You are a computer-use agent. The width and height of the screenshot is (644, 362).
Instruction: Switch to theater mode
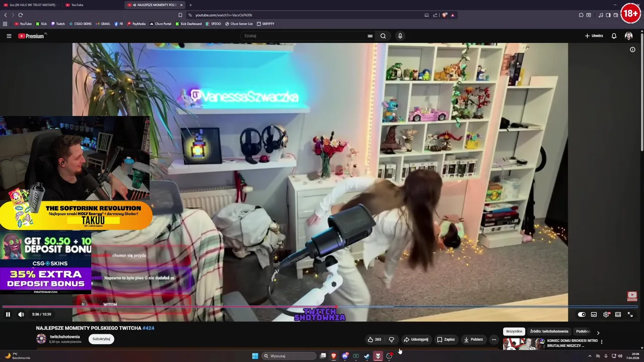click(618, 314)
